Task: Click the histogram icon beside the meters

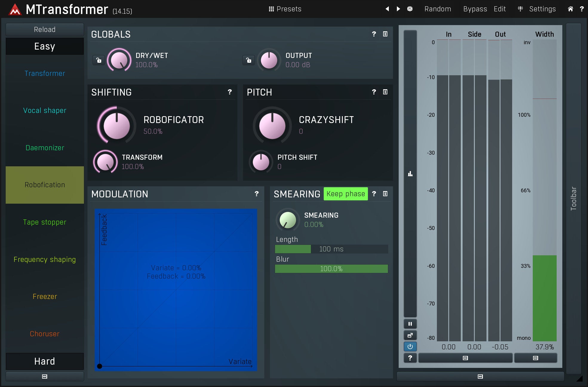Action: point(410,173)
